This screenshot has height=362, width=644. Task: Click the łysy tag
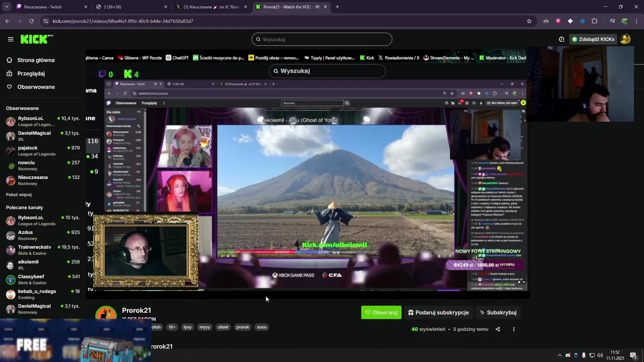(x=188, y=327)
